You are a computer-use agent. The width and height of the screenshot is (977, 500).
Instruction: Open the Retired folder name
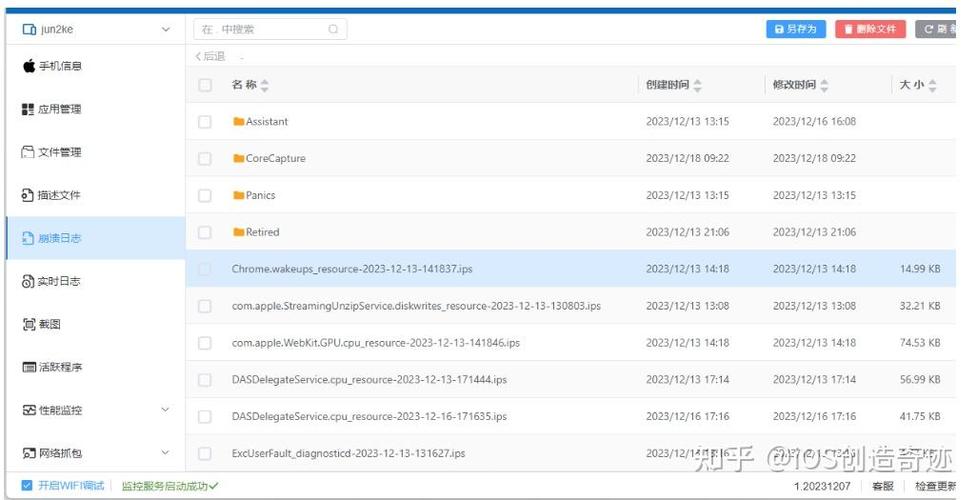point(262,232)
